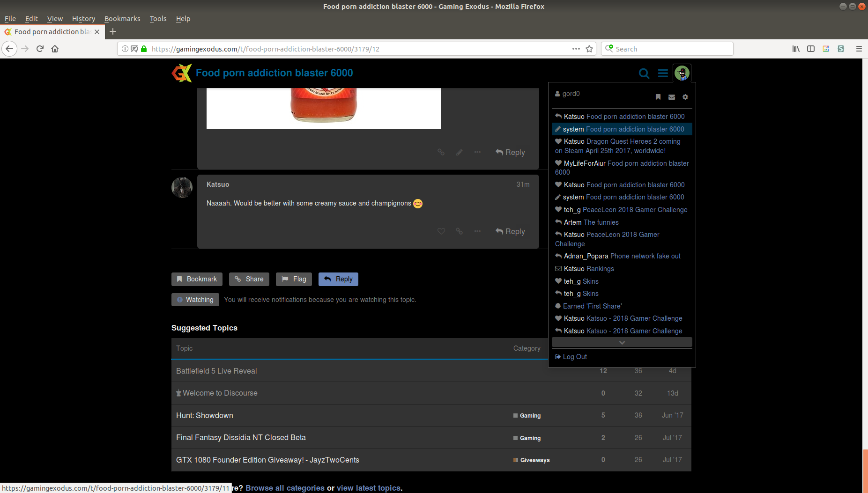
Task: Open the forum search magnifier icon
Action: [644, 74]
